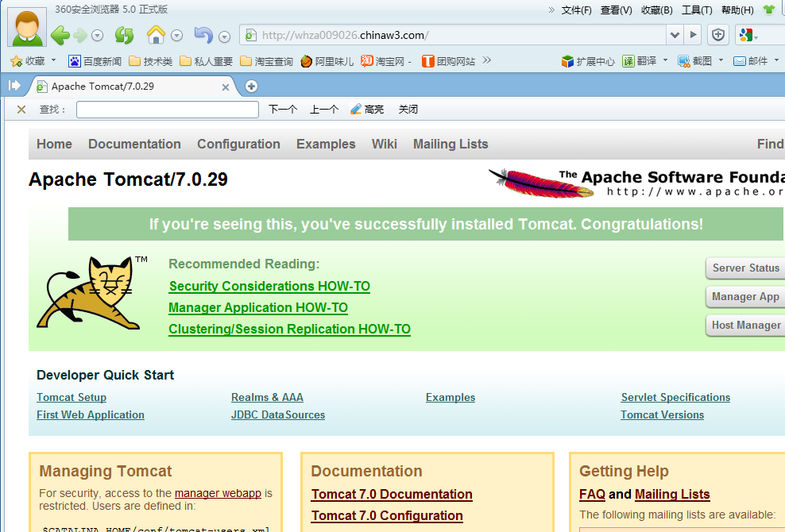Open the JDBC DataSources link
The height and width of the screenshot is (532, 785).
[x=278, y=415]
